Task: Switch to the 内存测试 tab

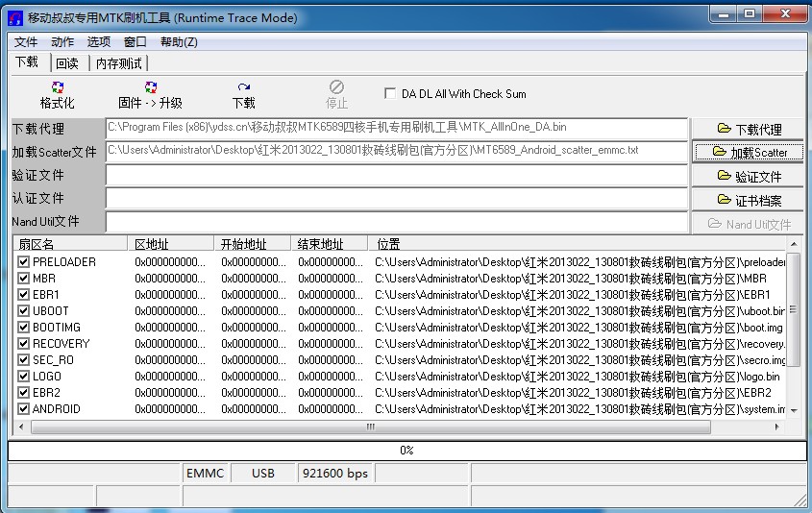Action: pyautogui.click(x=119, y=63)
